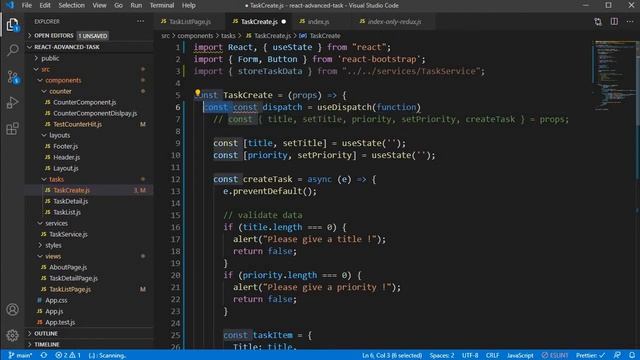Open the File menu
640x360 pixels.
click(27, 5)
